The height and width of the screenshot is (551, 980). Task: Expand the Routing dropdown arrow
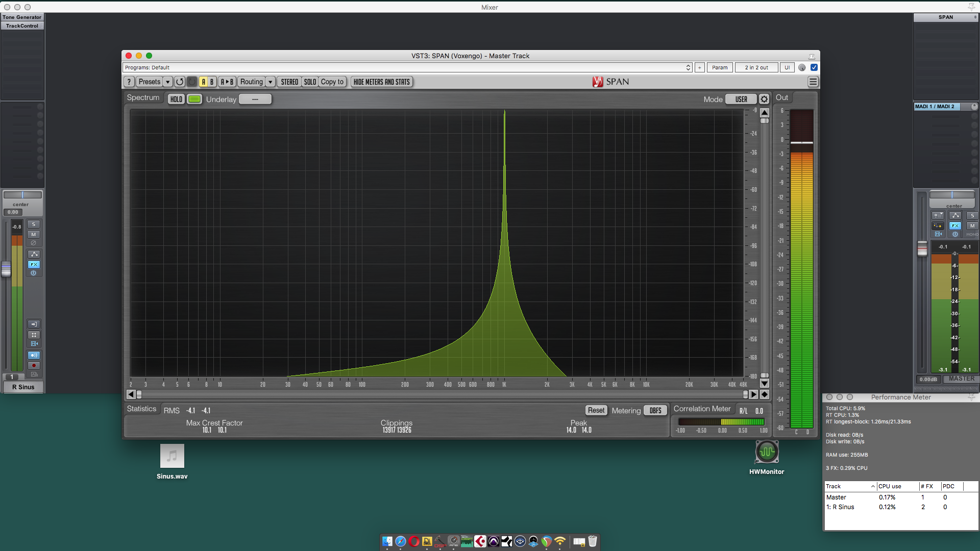click(271, 82)
